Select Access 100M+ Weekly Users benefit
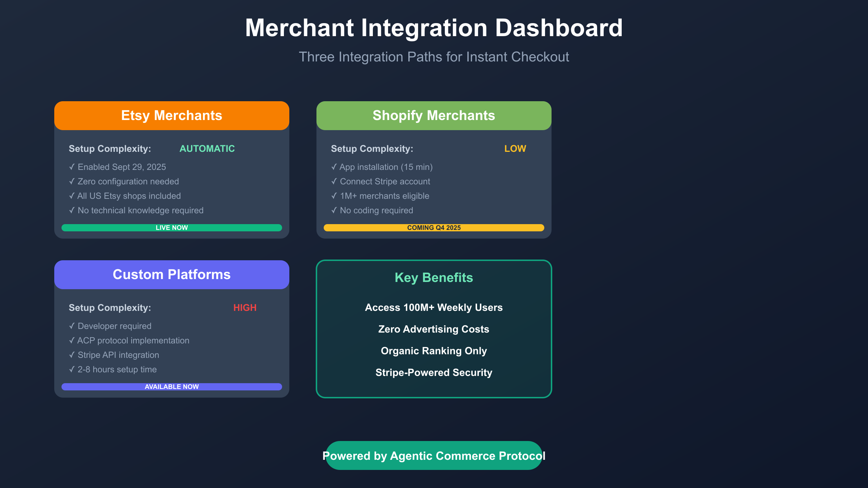Image resolution: width=868 pixels, height=488 pixels. tap(434, 308)
